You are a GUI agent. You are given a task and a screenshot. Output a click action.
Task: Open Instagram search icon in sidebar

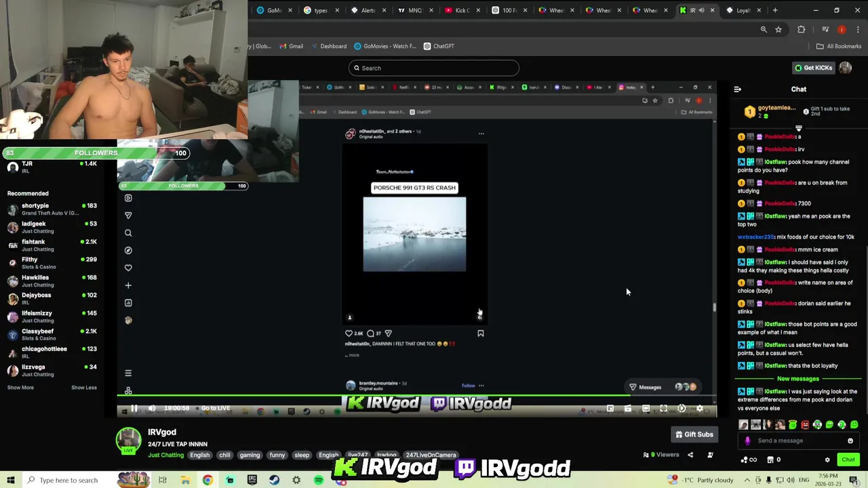128,233
